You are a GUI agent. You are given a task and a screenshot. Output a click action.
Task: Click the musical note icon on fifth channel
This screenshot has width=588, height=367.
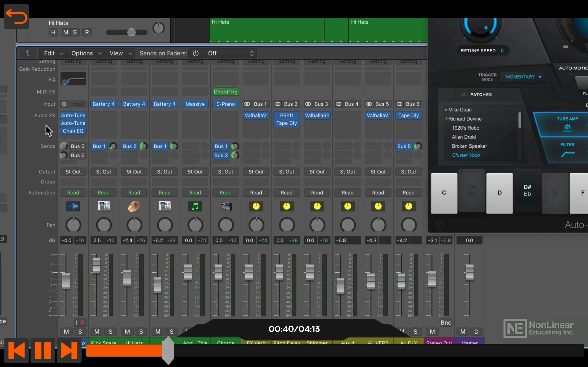click(195, 206)
